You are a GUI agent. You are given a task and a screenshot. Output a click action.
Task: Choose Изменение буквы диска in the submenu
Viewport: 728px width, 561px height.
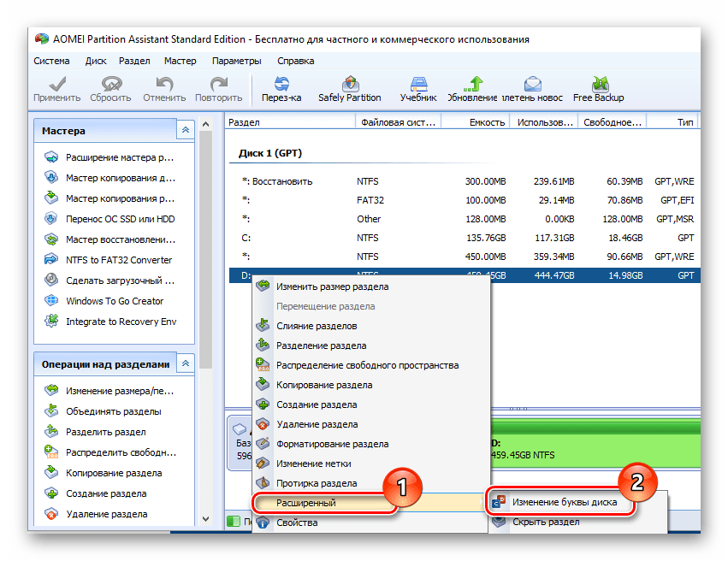coord(563,502)
